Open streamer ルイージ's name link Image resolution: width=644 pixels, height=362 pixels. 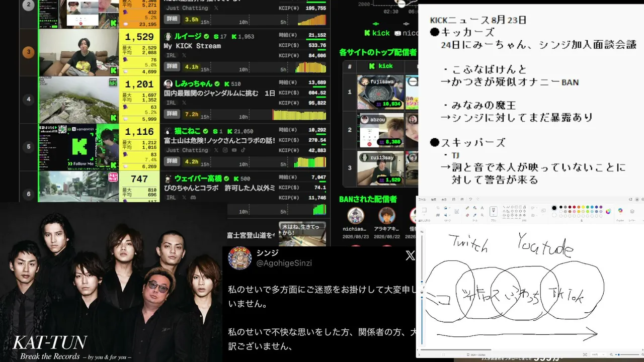(x=188, y=36)
